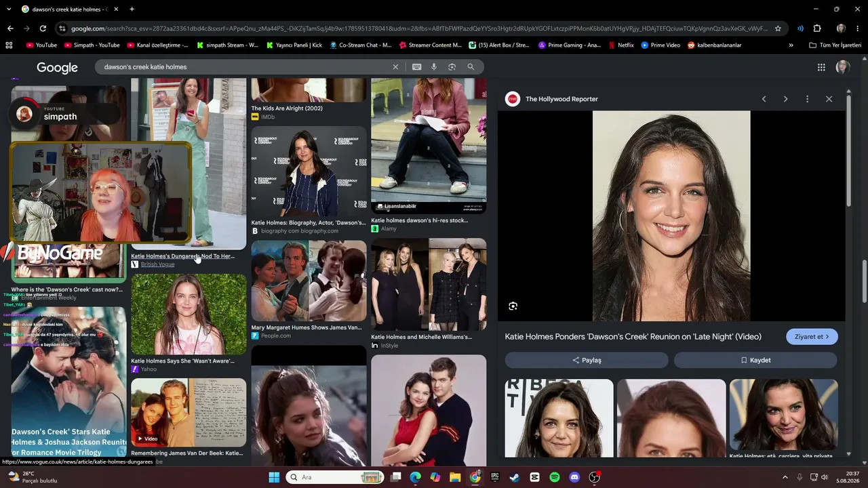This screenshot has width=868, height=488.
Task: Open the tab search dropdown arrow
Action: [9, 9]
